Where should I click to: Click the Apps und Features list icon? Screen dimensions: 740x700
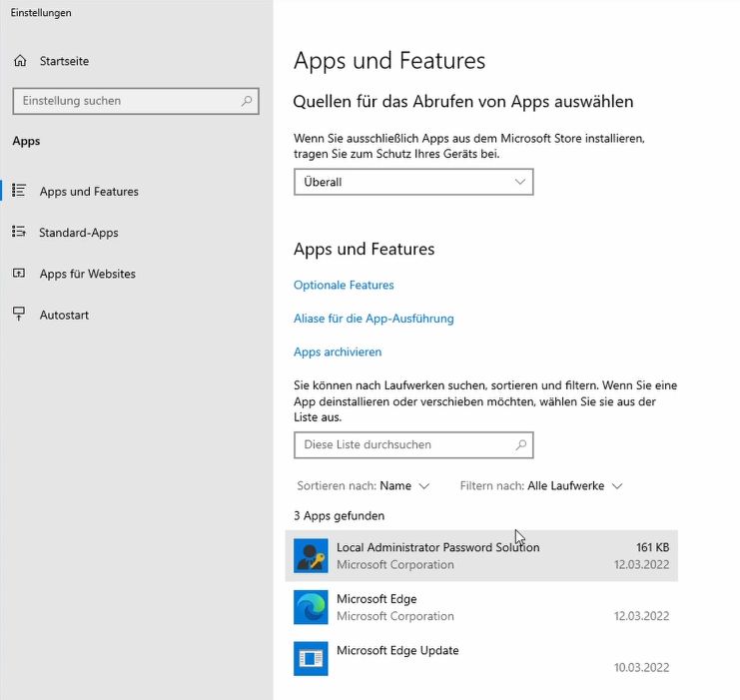coord(19,190)
